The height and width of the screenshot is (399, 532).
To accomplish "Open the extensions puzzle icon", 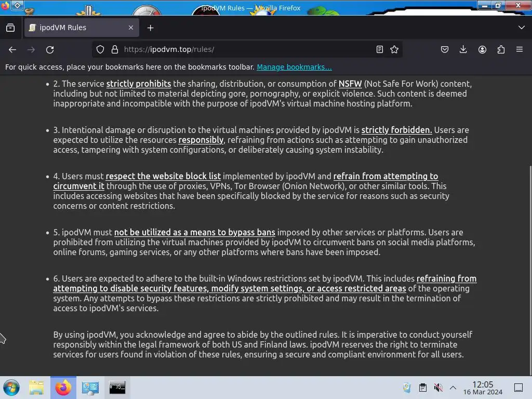I will (x=501, y=49).
